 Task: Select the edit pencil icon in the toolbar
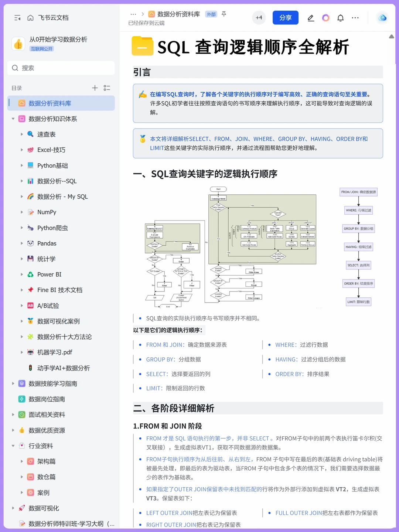pyautogui.click(x=311, y=17)
